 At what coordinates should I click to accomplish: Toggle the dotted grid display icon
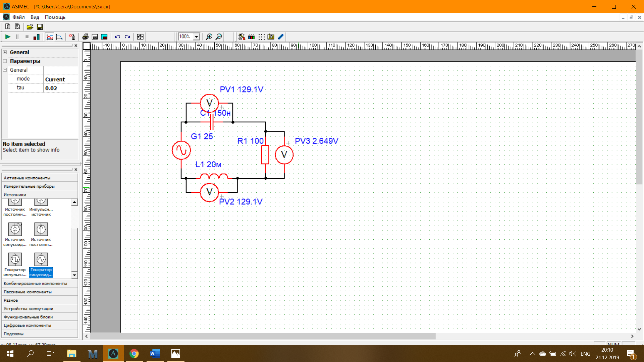261,37
